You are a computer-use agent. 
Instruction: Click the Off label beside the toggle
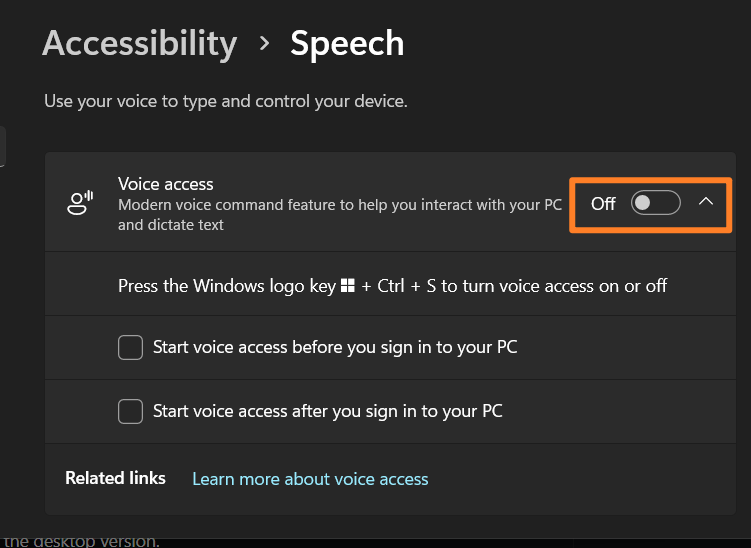pyautogui.click(x=603, y=204)
